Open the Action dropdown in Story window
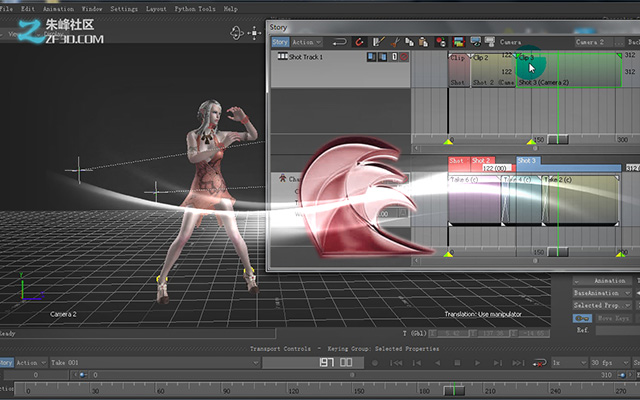The height and width of the screenshot is (400, 640). click(x=307, y=42)
